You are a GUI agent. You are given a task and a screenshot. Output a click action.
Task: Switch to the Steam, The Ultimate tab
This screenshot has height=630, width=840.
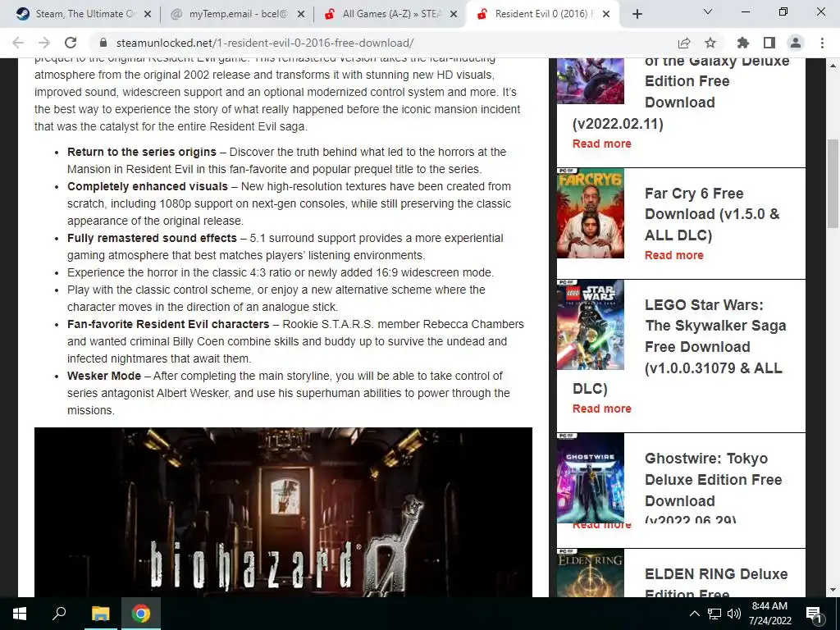(x=84, y=14)
